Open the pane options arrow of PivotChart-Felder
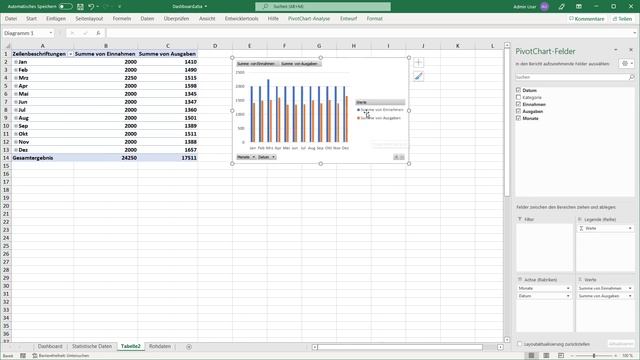Viewport: 640px width, 360px height. pyautogui.click(x=616, y=50)
